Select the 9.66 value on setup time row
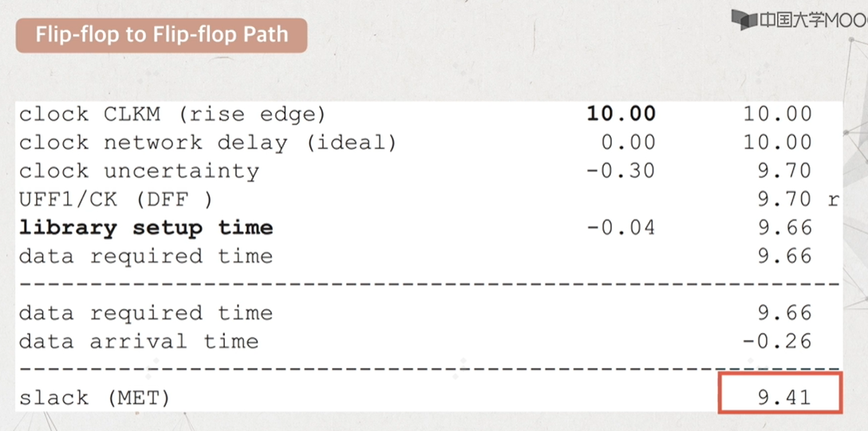The height and width of the screenshot is (431, 868). click(x=784, y=227)
